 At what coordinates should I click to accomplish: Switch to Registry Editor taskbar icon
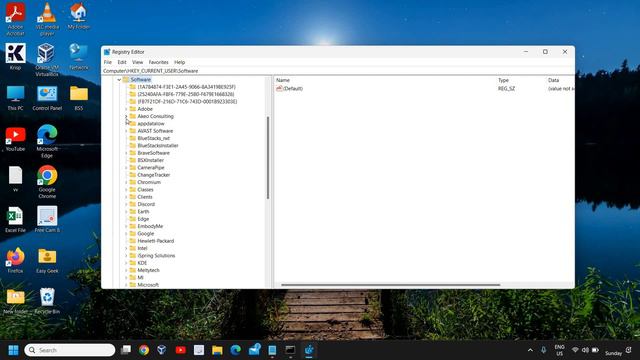pos(309,350)
